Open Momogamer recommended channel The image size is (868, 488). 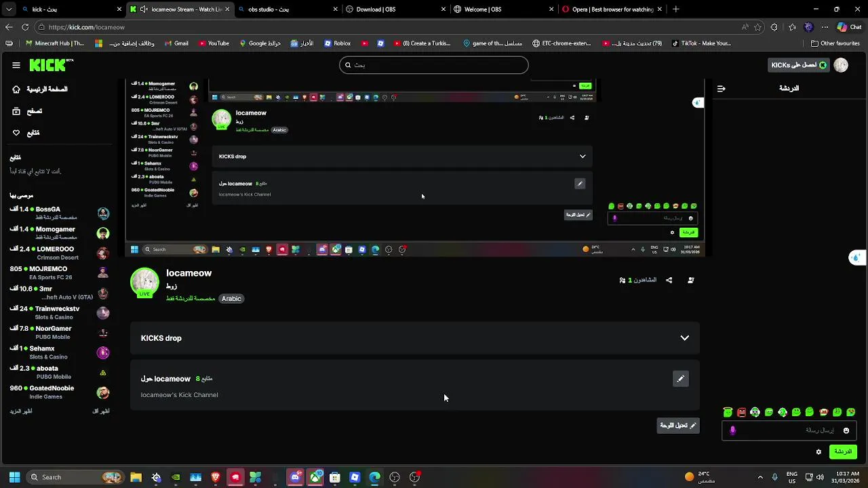[60, 233]
